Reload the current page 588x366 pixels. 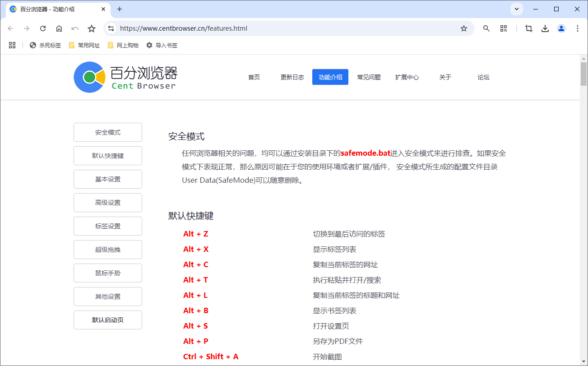point(42,28)
